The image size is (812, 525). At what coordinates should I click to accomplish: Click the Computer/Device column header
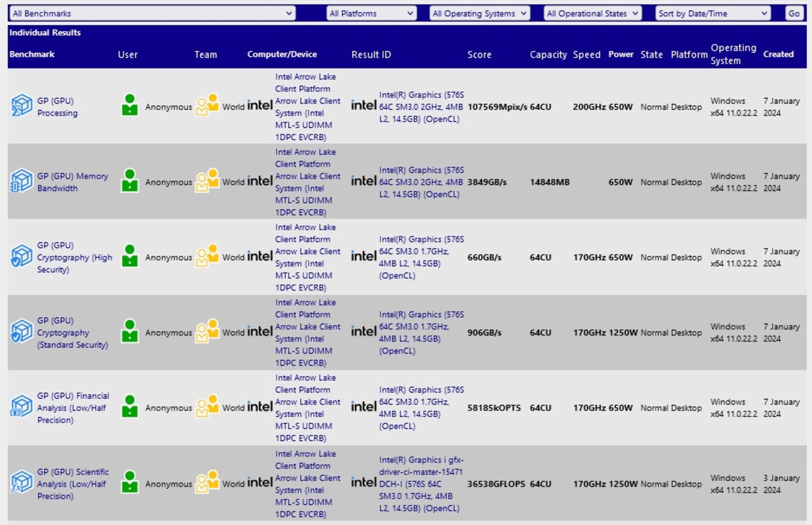pyautogui.click(x=282, y=54)
